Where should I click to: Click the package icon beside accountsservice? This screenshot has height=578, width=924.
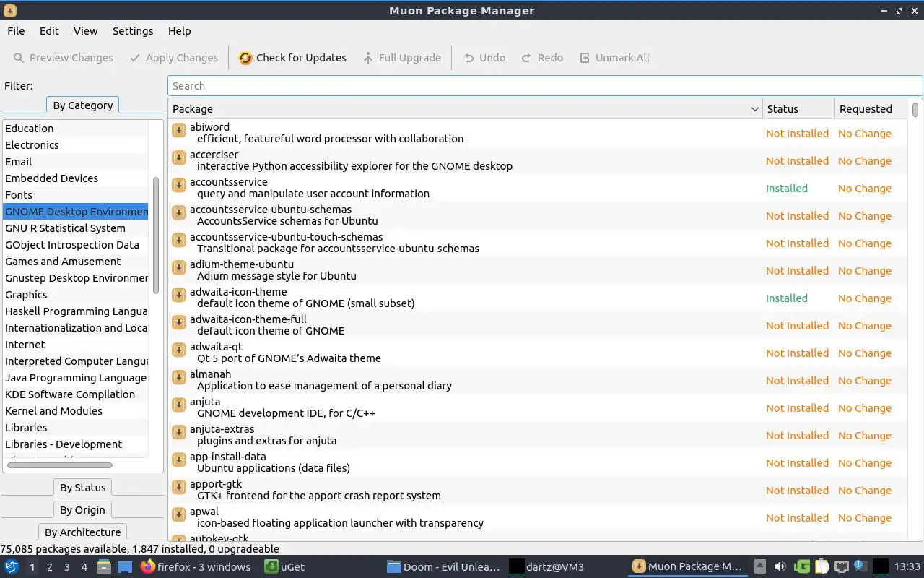pyautogui.click(x=179, y=185)
